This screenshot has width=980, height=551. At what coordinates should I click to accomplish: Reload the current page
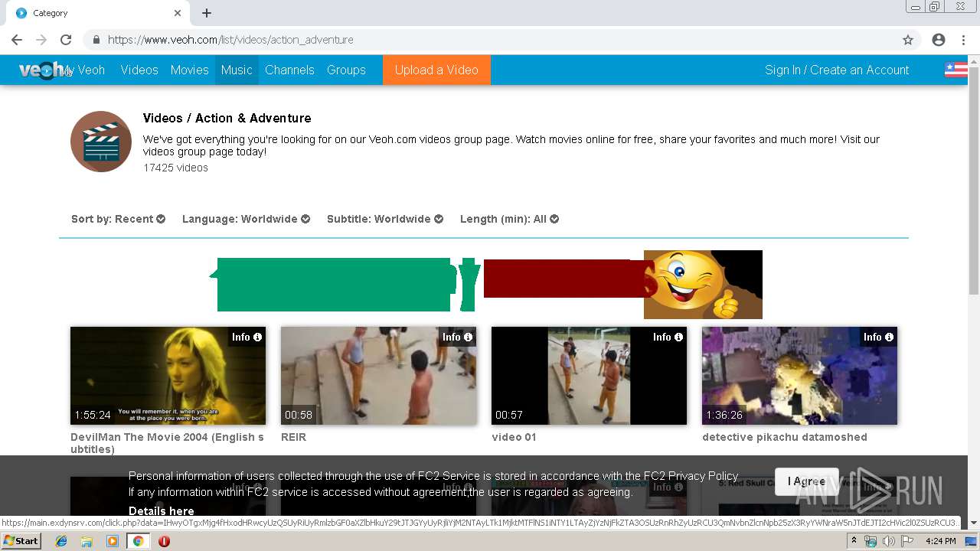[x=66, y=40]
